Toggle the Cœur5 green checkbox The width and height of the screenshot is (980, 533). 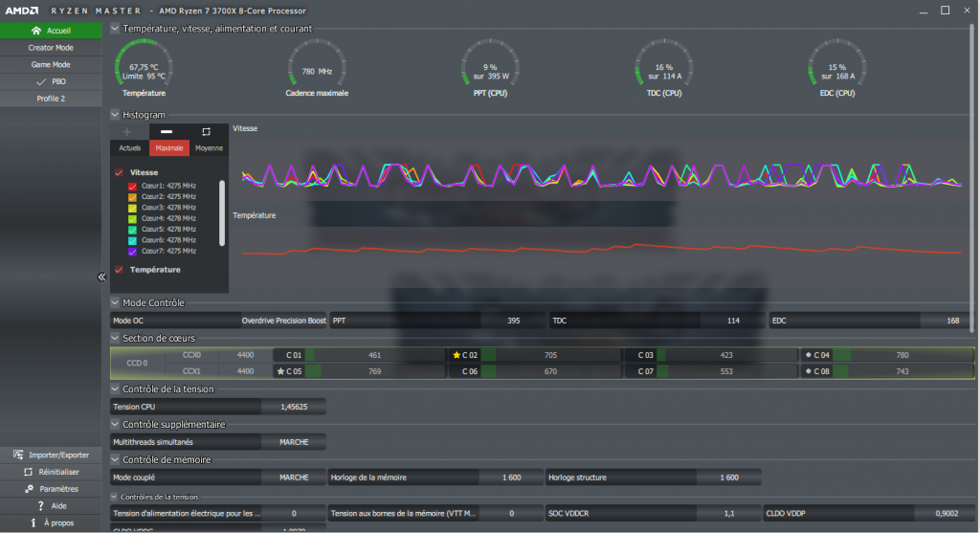pyautogui.click(x=132, y=230)
